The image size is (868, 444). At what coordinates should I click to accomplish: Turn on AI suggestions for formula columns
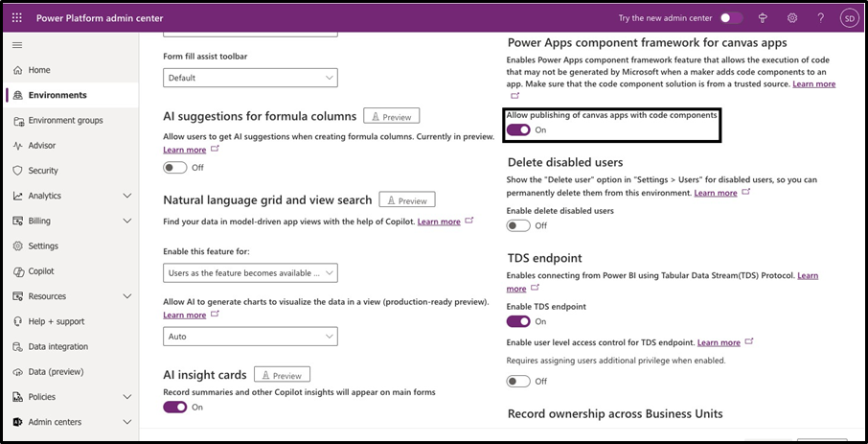pos(174,167)
